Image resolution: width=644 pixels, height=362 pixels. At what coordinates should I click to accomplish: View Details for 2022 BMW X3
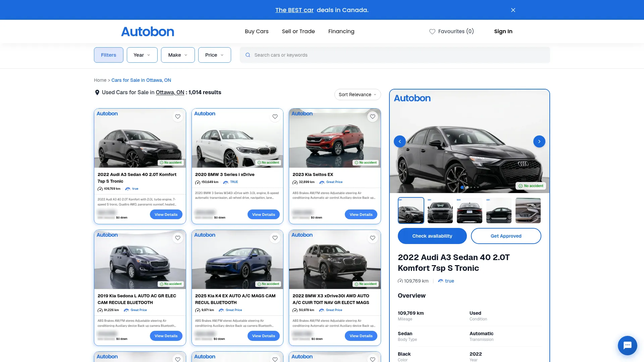[x=361, y=336]
